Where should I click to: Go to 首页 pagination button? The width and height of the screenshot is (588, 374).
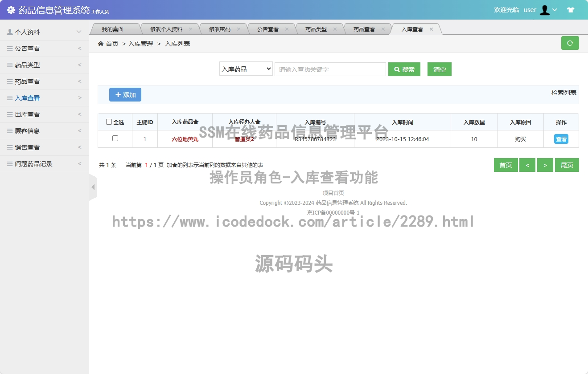(x=506, y=165)
